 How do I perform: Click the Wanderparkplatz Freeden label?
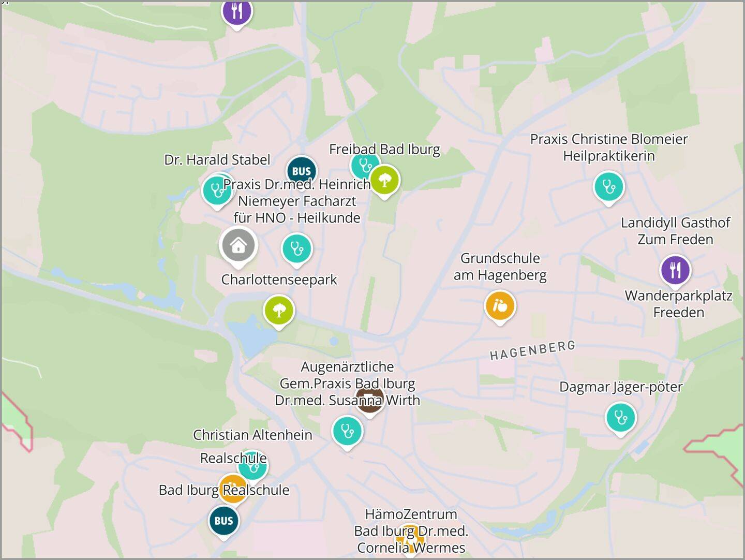(678, 304)
